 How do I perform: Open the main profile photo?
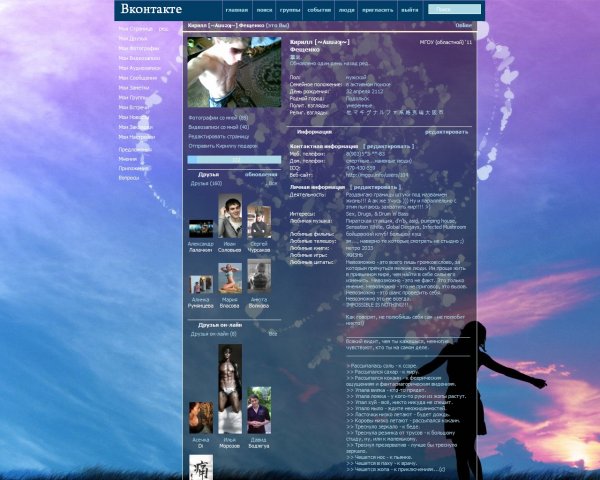[234, 72]
